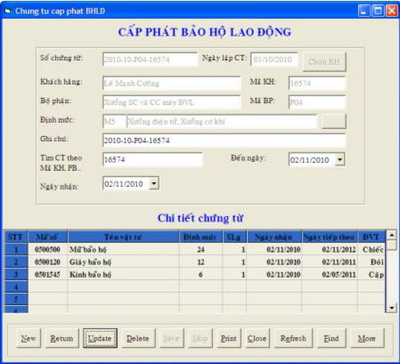Click Định mức value 12
Viewport: 400px width, 364px height.
(201, 262)
